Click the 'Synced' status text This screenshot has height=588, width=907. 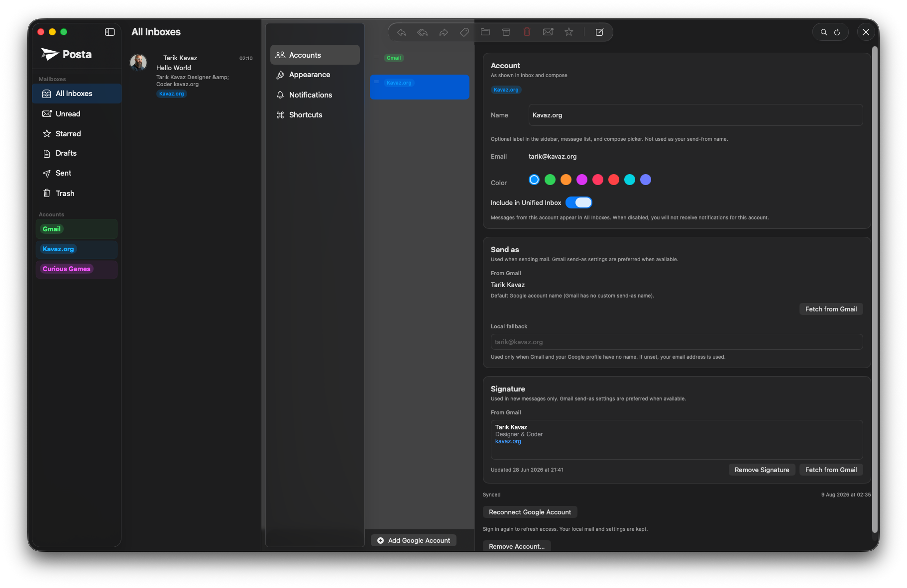(x=491, y=494)
